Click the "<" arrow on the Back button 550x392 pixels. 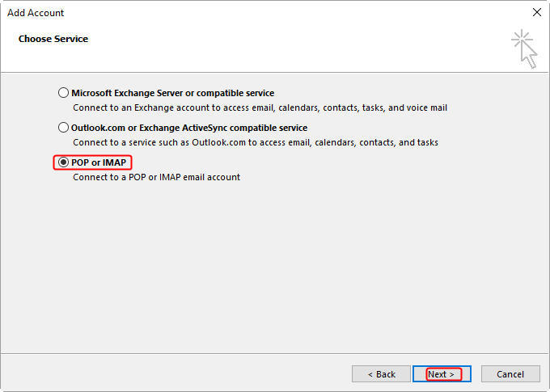coord(370,374)
